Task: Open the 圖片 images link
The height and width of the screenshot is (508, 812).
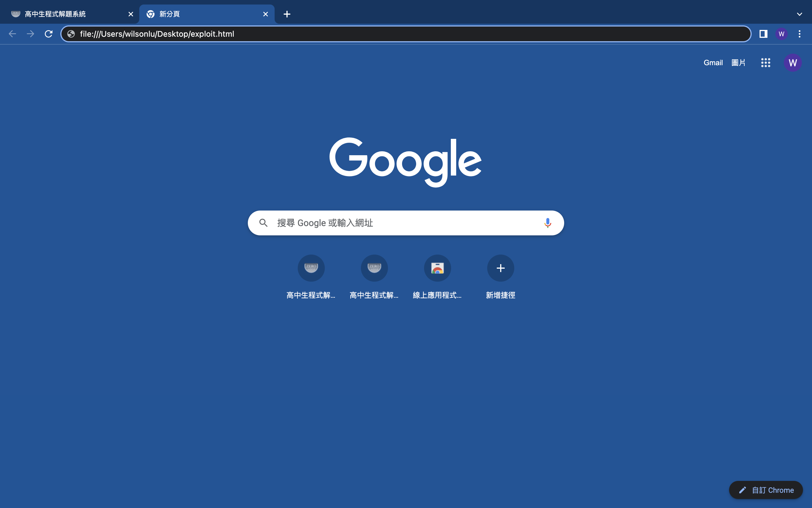Action: tap(738, 63)
